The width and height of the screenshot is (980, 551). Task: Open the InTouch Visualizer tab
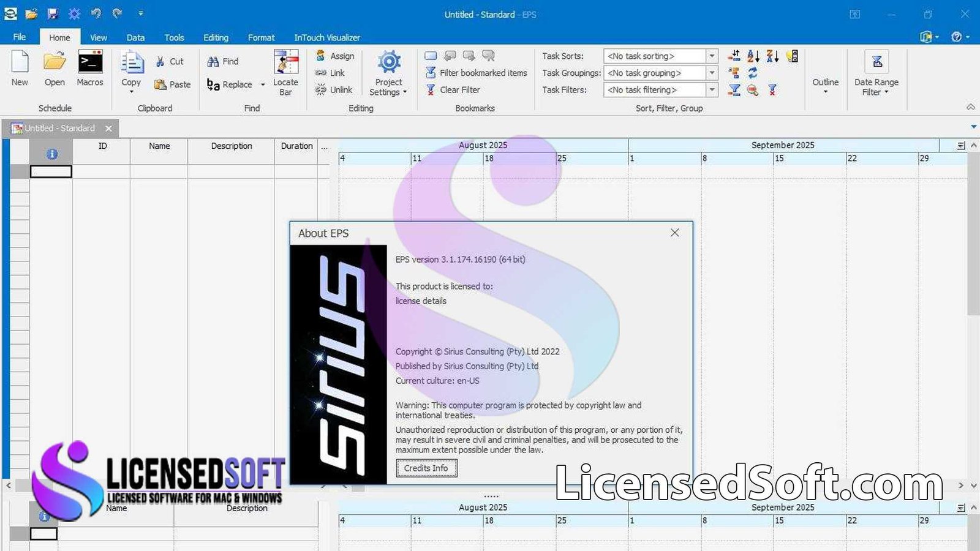(327, 37)
